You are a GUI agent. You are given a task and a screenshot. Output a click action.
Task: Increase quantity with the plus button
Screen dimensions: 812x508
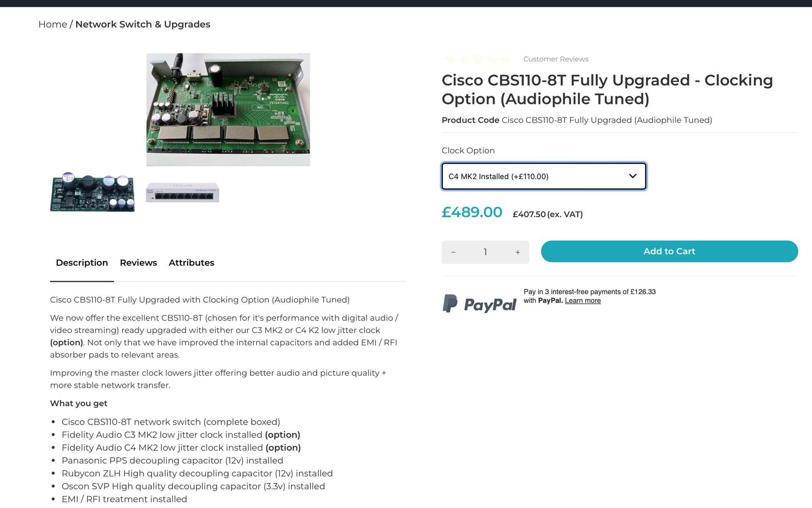point(518,252)
